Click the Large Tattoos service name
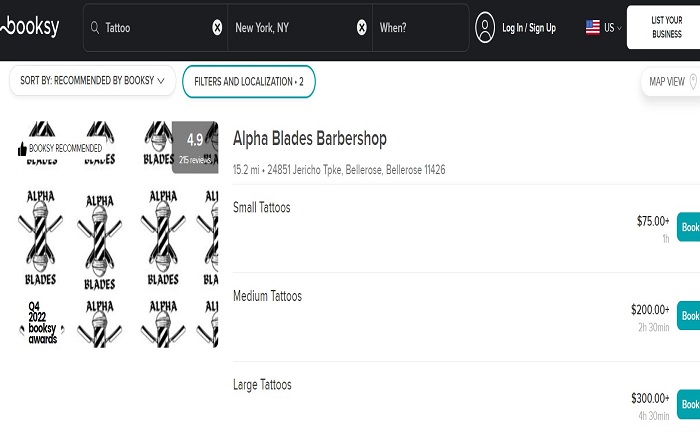Screen dimensions: 700x432 (x=262, y=385)
